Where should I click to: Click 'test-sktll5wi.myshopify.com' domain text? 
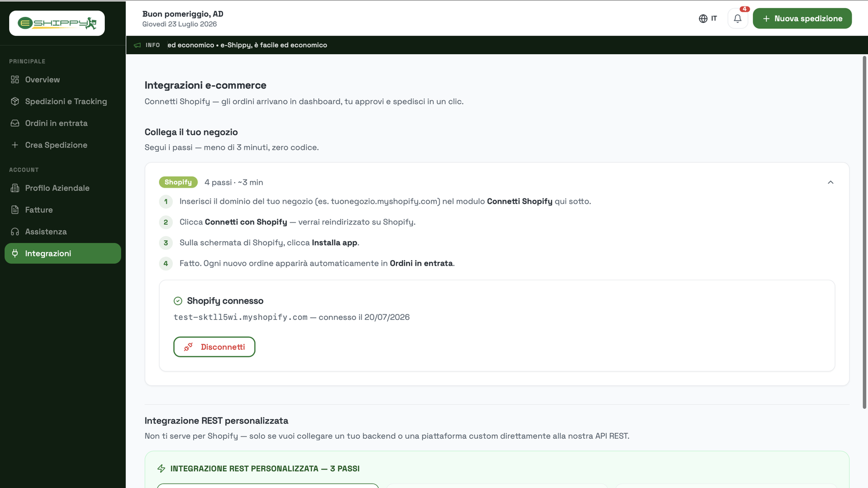[240, 317]
